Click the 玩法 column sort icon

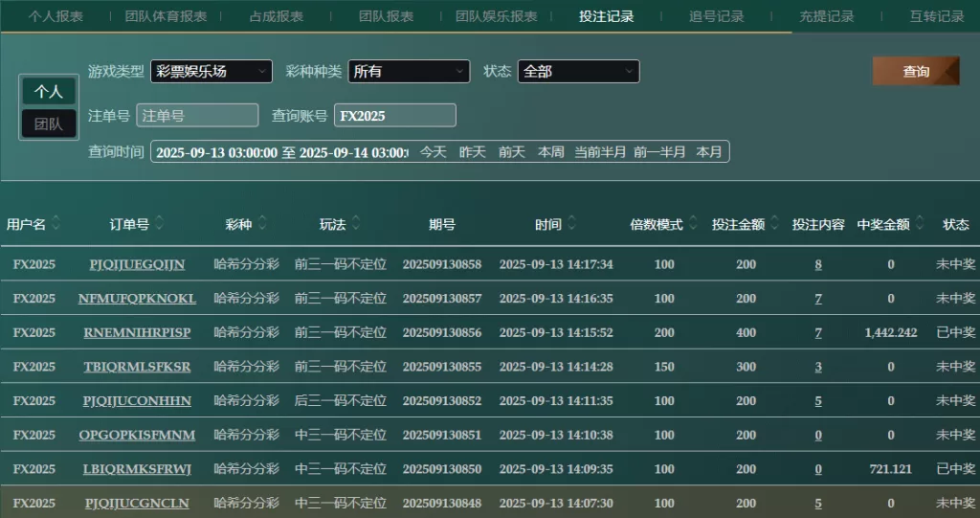pos(356,224)
